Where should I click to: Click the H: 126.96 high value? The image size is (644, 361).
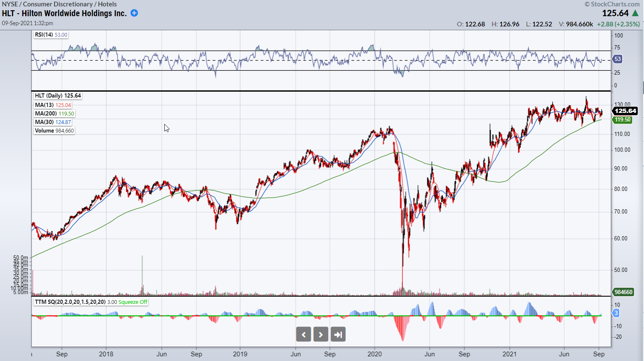click(x=505, y=24)
